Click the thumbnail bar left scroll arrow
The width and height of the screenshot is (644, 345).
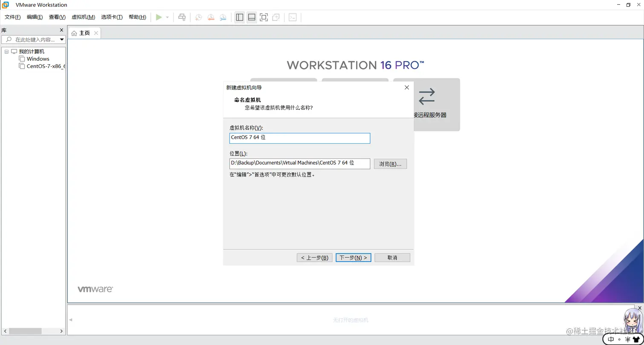click(x=71, y=320)
